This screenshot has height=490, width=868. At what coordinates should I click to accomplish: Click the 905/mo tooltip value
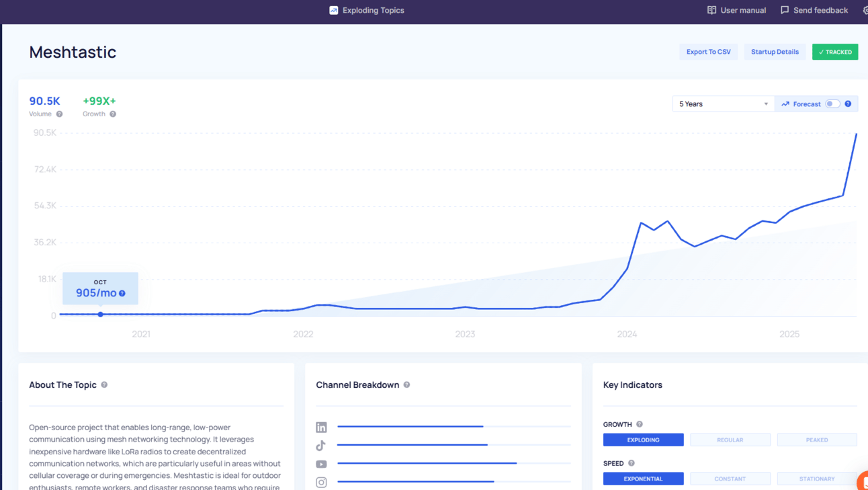[96, 293]
